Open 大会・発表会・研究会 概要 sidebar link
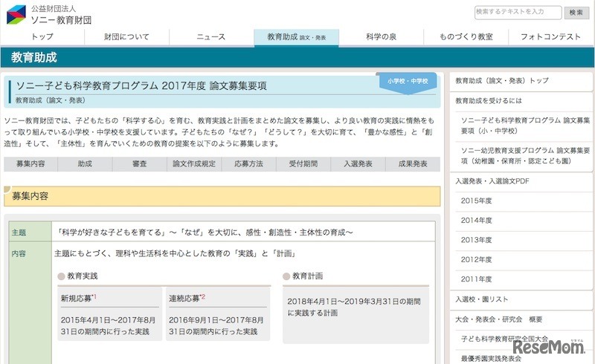Viewport: 595px width, 364px height. tap(498, 319)
